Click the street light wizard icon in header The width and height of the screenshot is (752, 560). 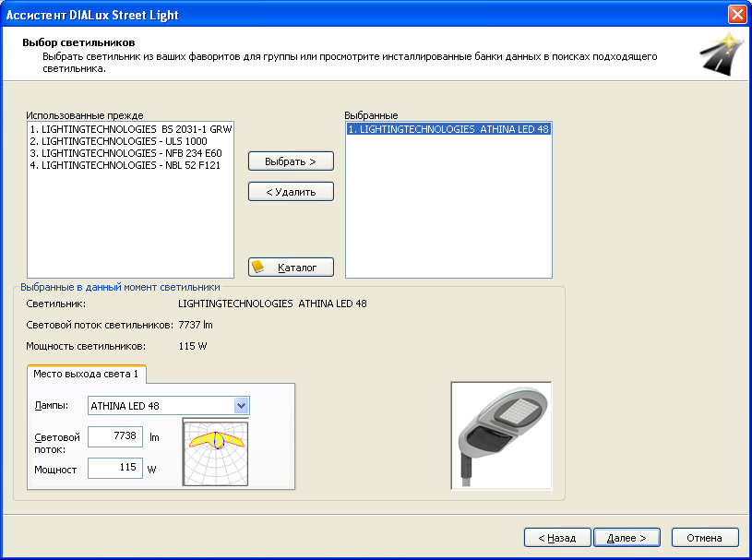724,54
